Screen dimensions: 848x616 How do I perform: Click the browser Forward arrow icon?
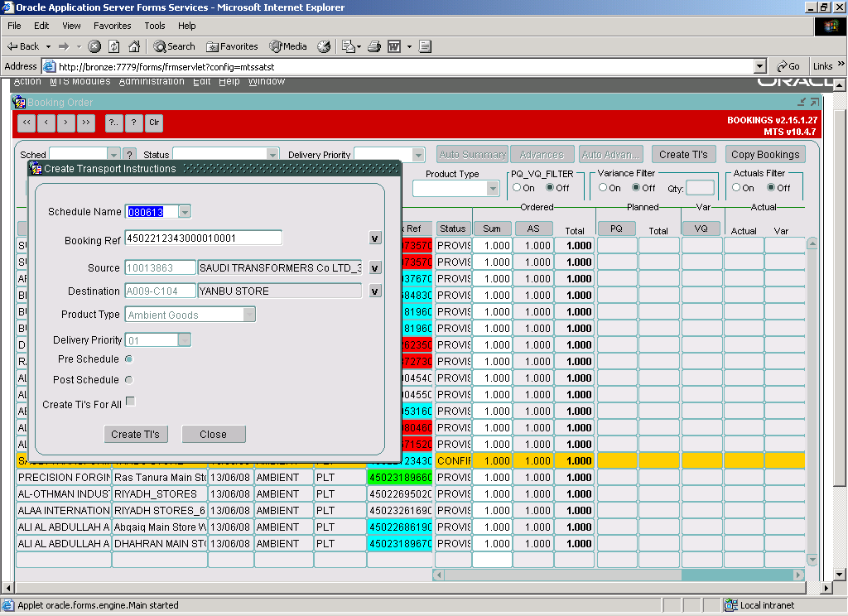[x=64, y=46]
